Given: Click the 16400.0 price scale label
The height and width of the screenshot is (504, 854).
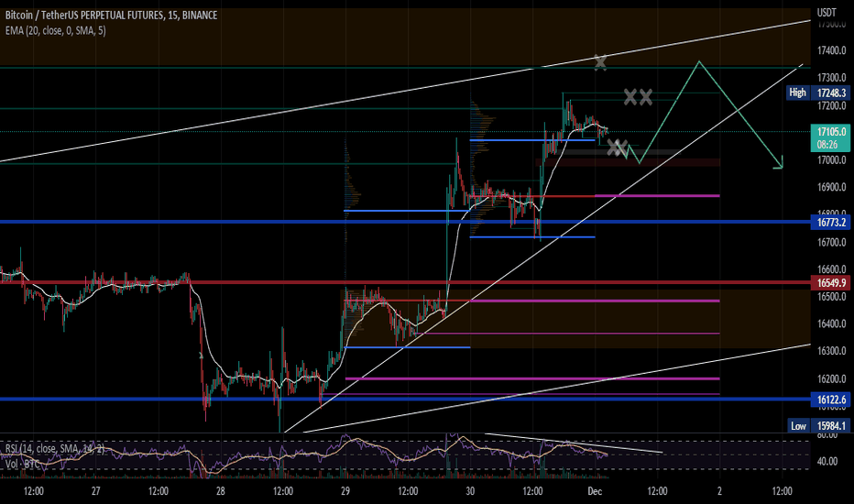Looking at the screenshot, I should (x=831, y=323).
